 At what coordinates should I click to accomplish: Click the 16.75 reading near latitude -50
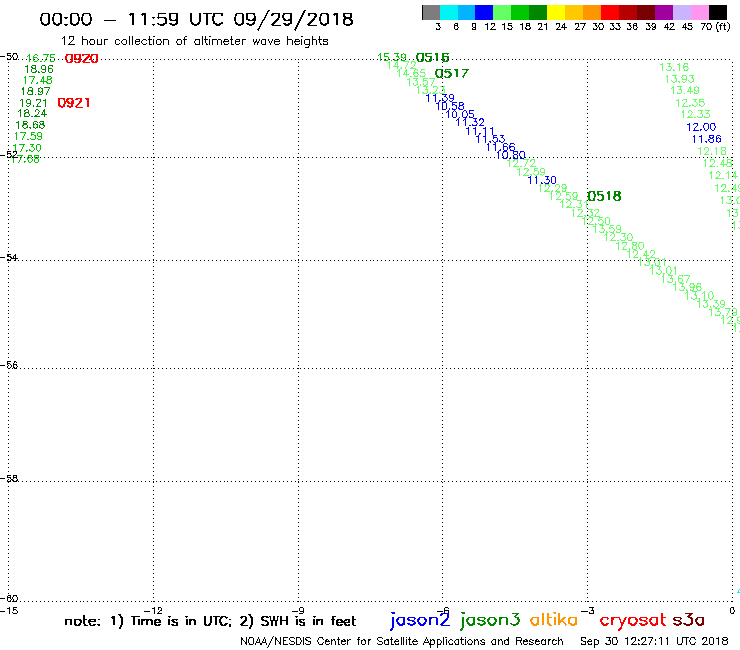click(x=41, y=58)
